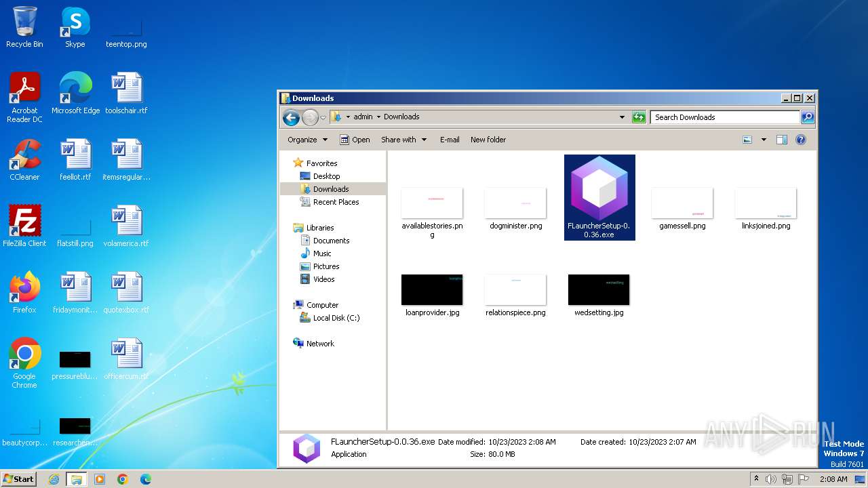Select feellot.rtf document on desktop

[75, 160]
